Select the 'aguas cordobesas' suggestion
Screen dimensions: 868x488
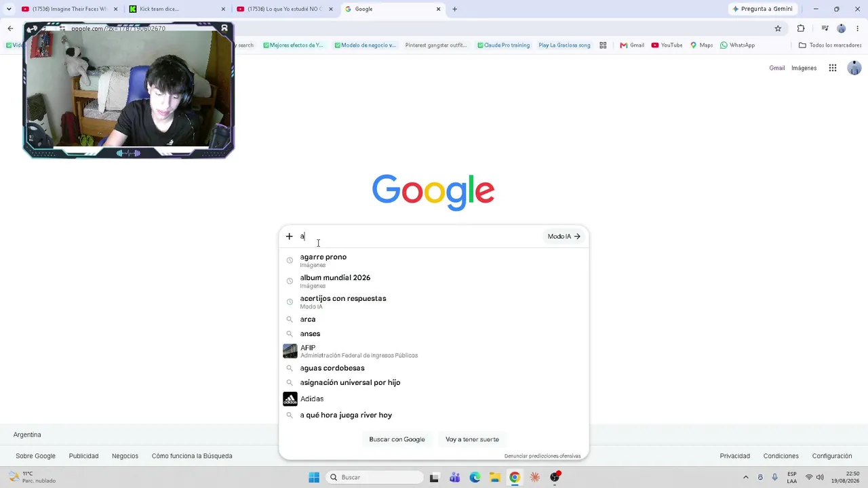coord(434,368)
